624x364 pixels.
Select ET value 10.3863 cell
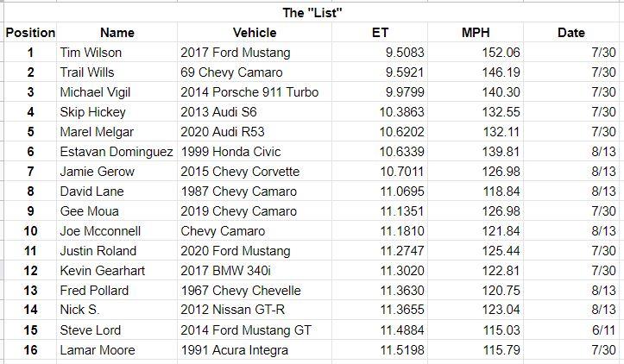click(x=380, y=112)
